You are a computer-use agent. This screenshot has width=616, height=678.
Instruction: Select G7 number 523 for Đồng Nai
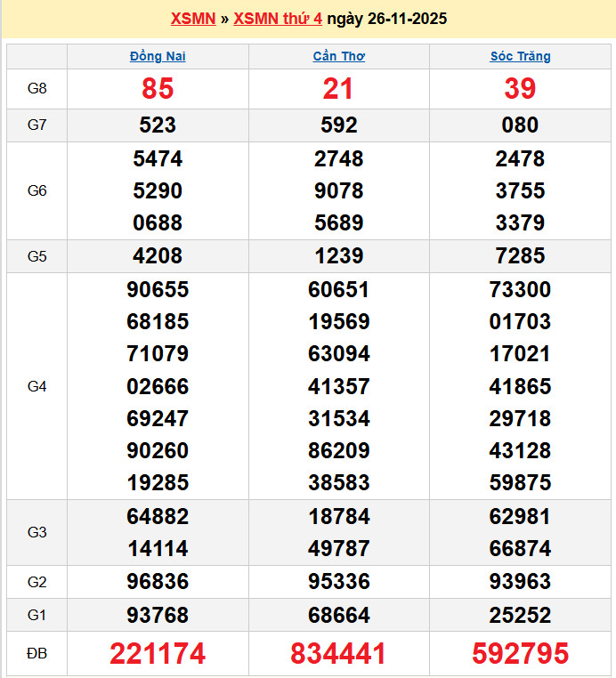pos(158,125)
